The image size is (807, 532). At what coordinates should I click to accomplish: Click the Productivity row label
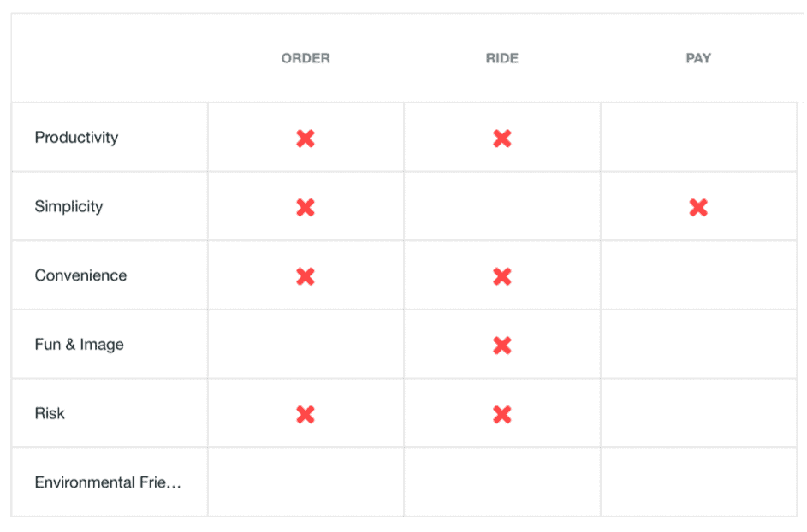[77, 138]
